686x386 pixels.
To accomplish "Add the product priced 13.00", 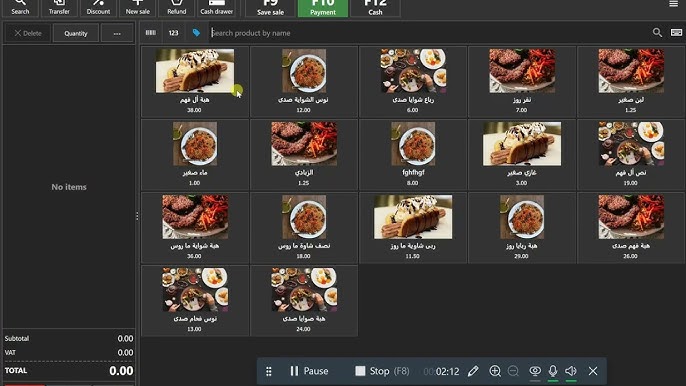I will pyautogui.click(x=195, y=301).
